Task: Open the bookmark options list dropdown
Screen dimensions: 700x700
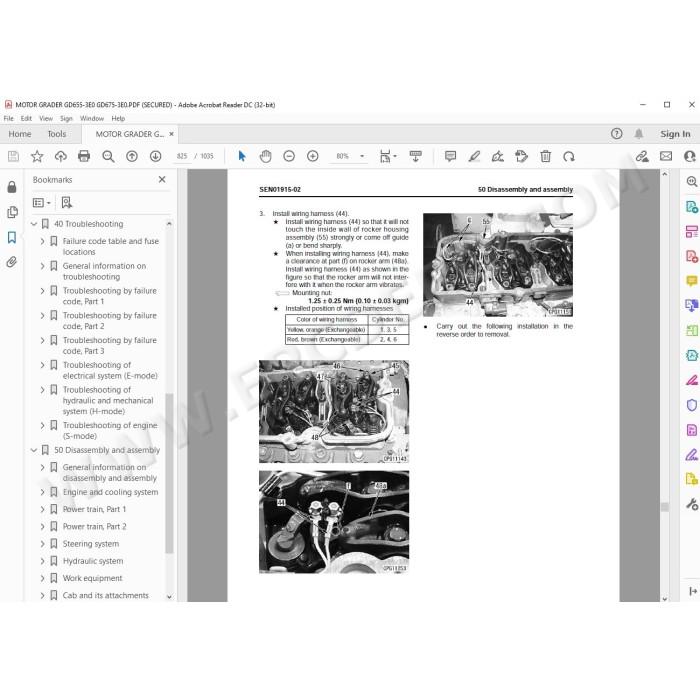Action: tap(42, 203)
